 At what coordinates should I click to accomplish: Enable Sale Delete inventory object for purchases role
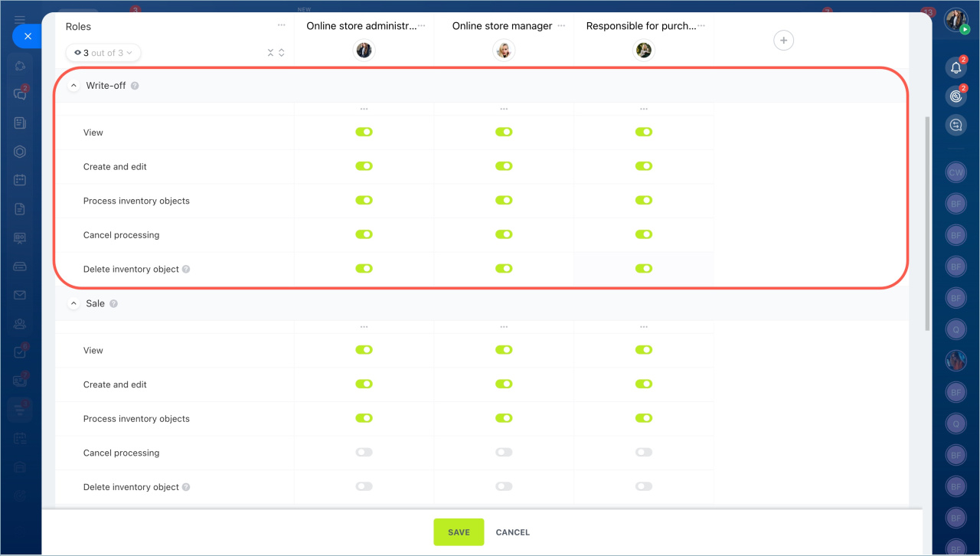click(x=644, y=486)
